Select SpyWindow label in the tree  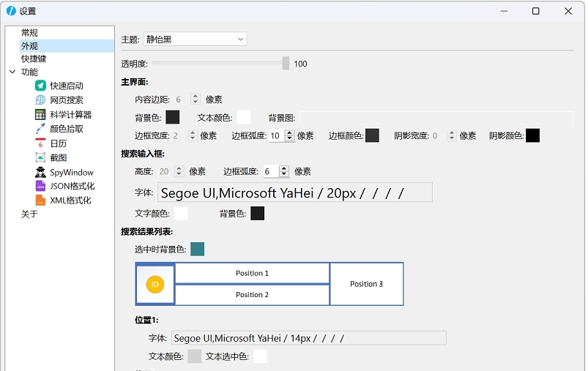tap(72, 173)
